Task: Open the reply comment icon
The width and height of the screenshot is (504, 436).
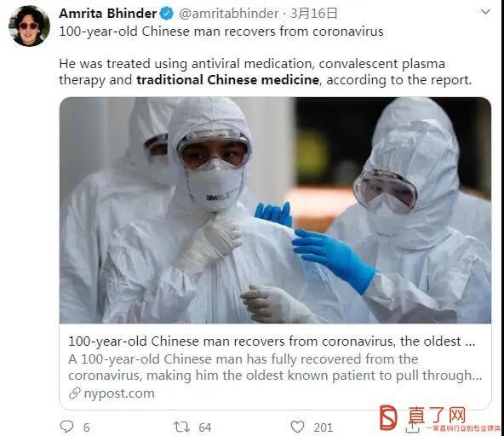Action: pyautogui.click(x=67, y=427)
